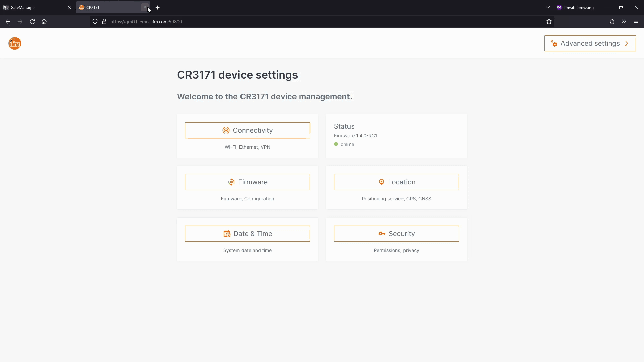Screen dimensions: 644x362
Task: Bookmark this page with star icon
Action: coord(549,22)
